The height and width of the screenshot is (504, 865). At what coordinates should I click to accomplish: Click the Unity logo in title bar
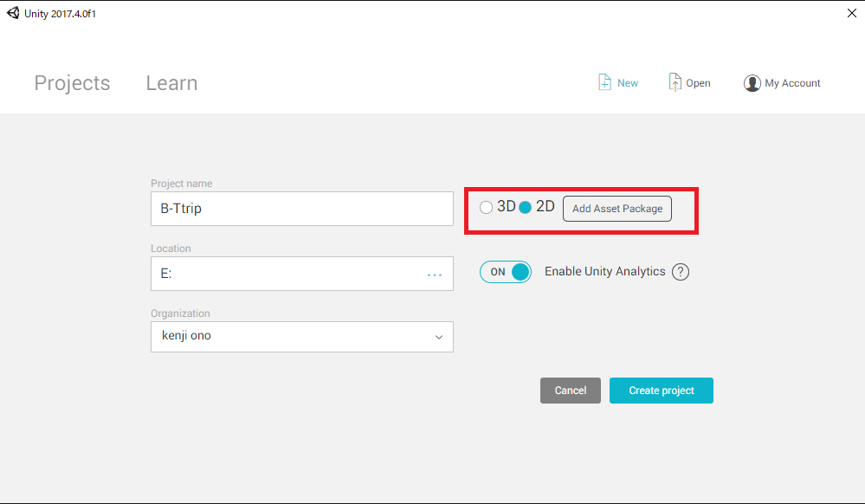pyautogui.click(x=13, y=13)
